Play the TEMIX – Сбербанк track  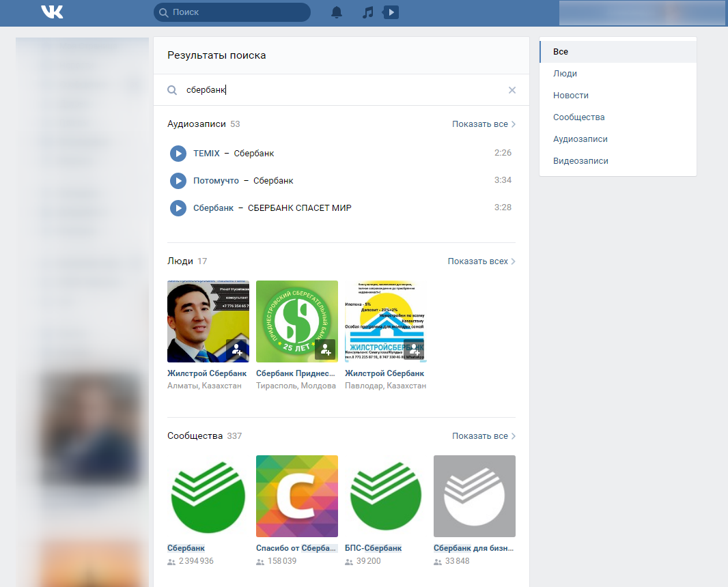pos(178,154)
